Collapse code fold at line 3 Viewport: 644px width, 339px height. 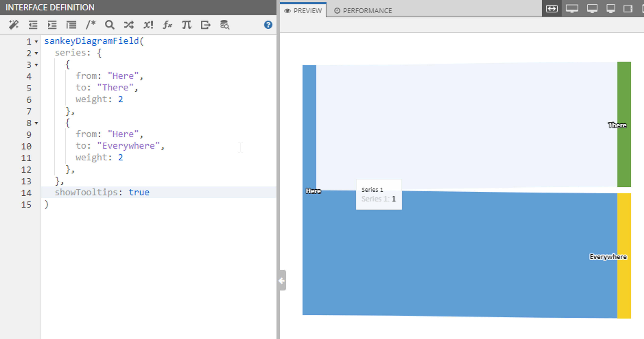[x=37, y=65]
